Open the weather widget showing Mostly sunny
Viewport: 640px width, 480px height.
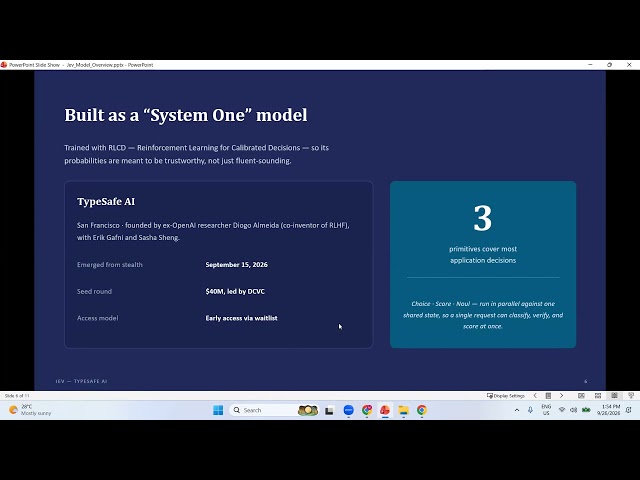point(30,410)
